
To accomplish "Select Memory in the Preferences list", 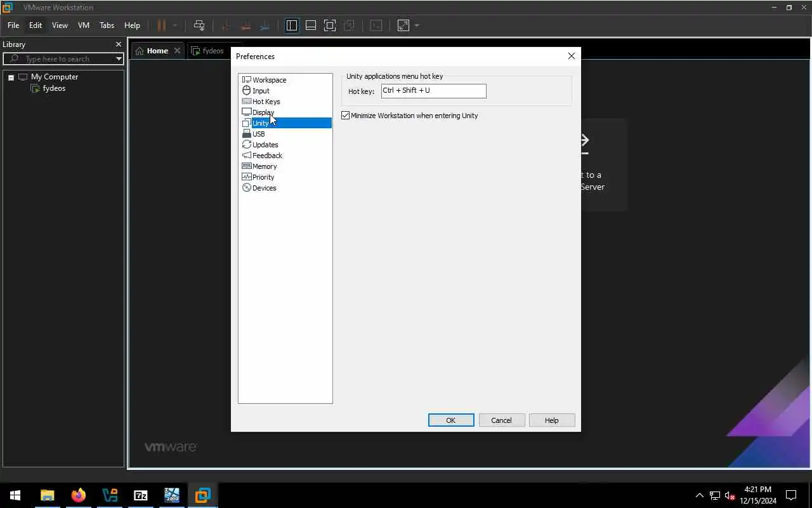I will (x=265, y=166).
